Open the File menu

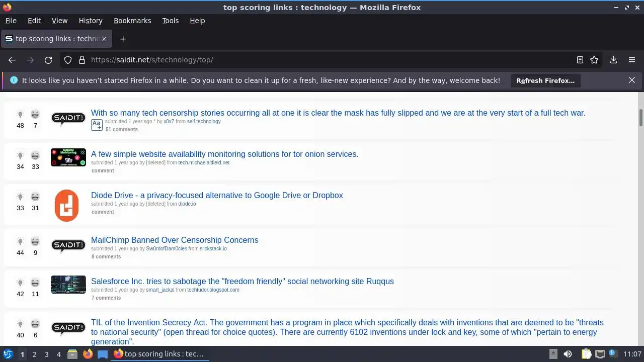point(11,21)
